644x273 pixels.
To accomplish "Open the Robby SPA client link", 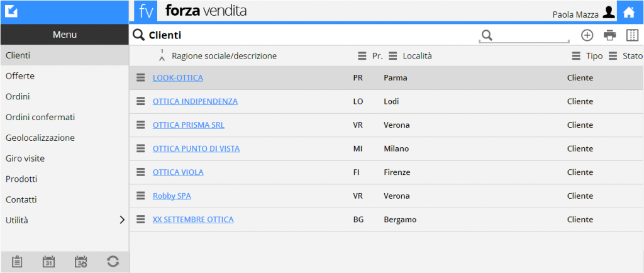I will click(172, 196).
